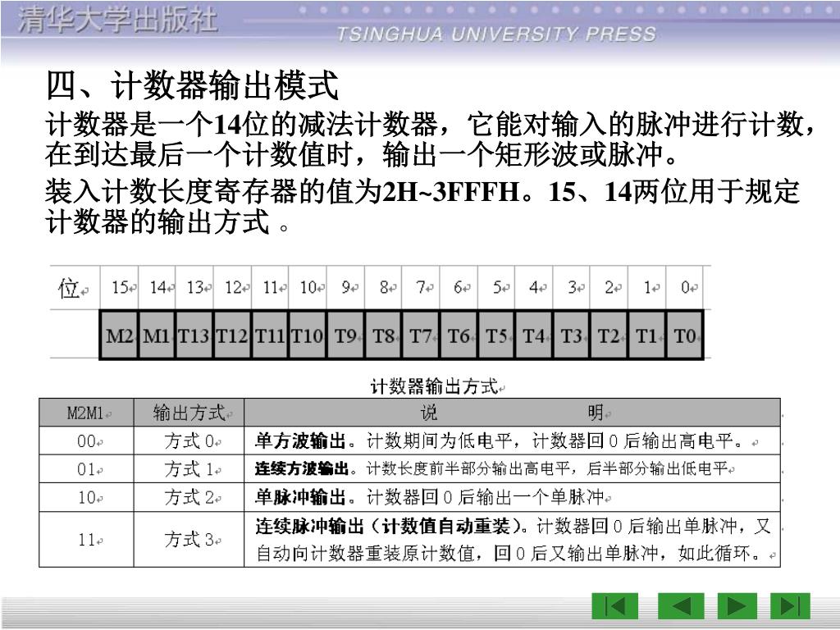Select the M2 bit cell
The height and width of the screenshot is (630, 840).
(x=119, y=336)
